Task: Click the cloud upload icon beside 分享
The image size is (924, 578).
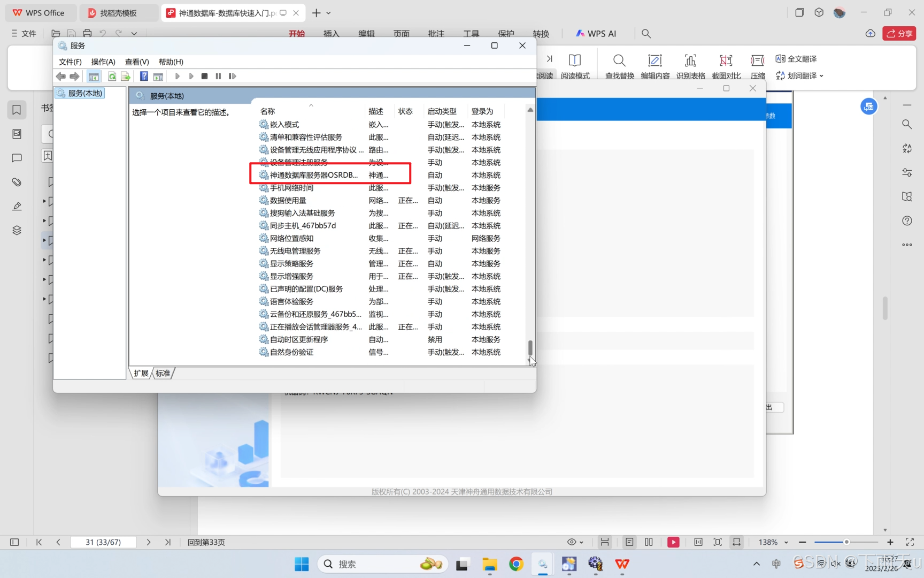Action: click(x=871, y=34)
